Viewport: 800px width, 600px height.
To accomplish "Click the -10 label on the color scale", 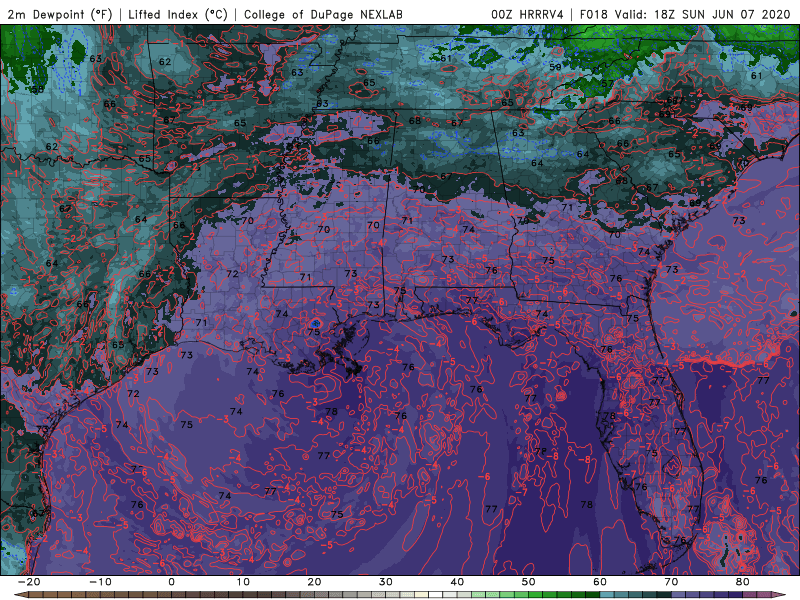I will [x=100, y=582].
